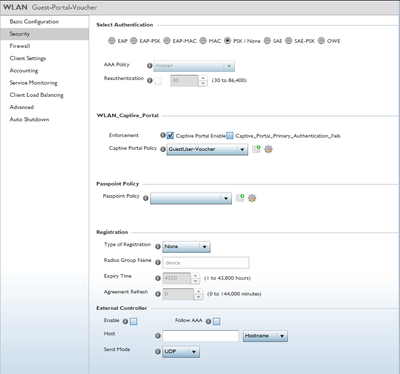
Task: Open the Captive Portal Policy dropdown
Action: point(207,149)
